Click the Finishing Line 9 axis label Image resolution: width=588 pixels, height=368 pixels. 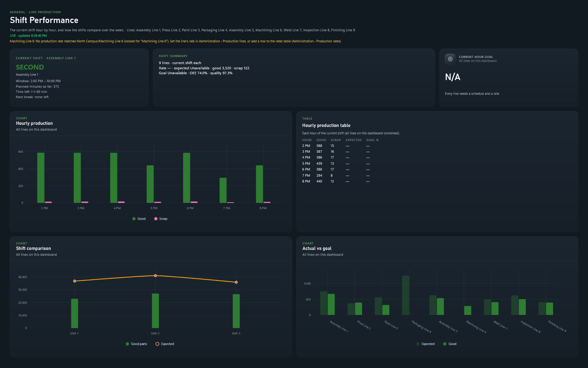click(557, 326)
